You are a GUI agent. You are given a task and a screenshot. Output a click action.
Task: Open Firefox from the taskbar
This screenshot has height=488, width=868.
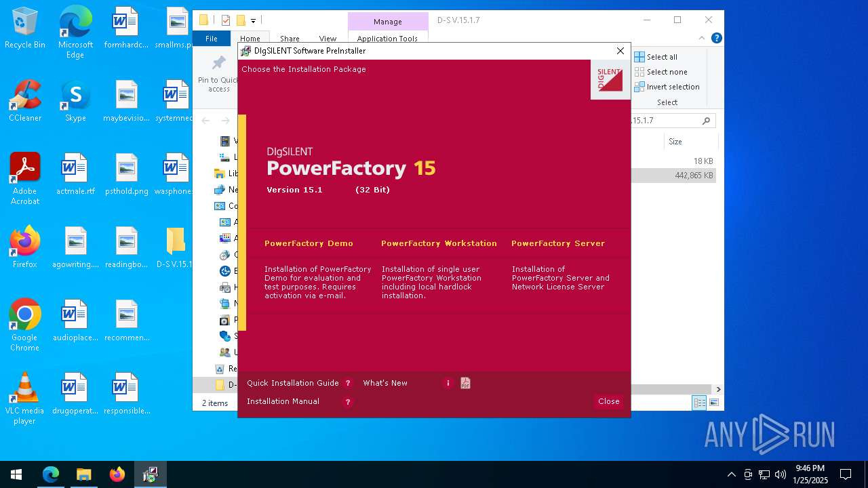click(117, 474)
